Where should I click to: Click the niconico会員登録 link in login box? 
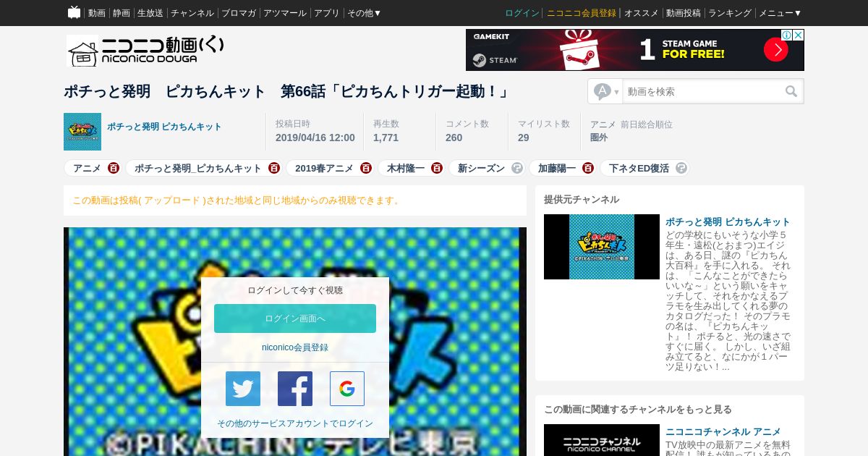(295, 347)
